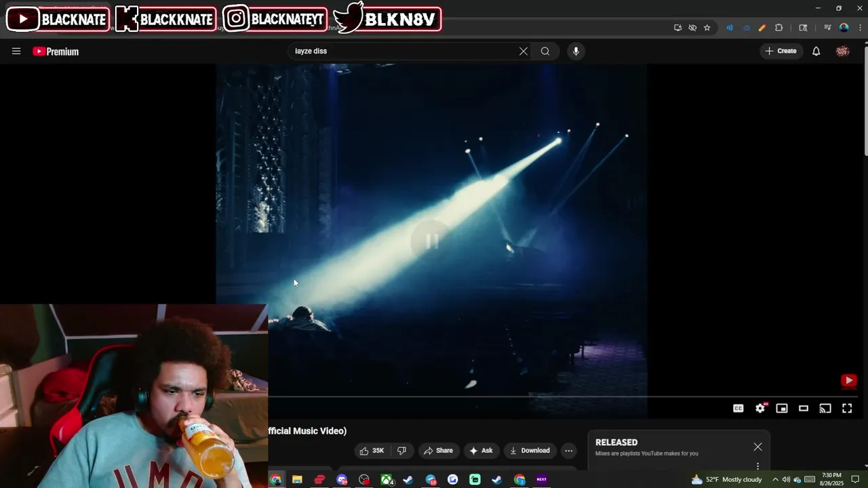Screen dimensions: 868x488
Task: Open Windows notification center icon
Action: pos(856,480)
